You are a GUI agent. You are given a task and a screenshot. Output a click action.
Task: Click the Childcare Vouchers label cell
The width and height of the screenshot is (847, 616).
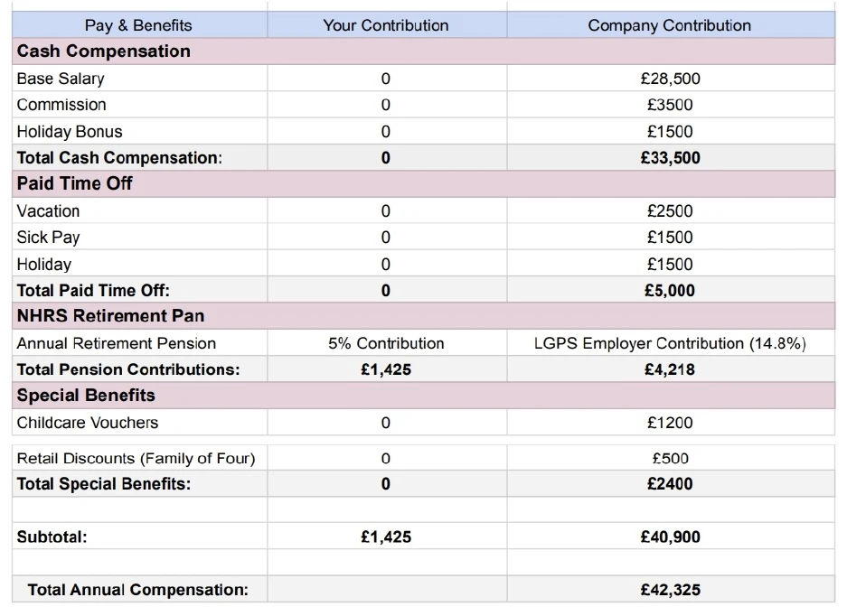tap(139, 422)
